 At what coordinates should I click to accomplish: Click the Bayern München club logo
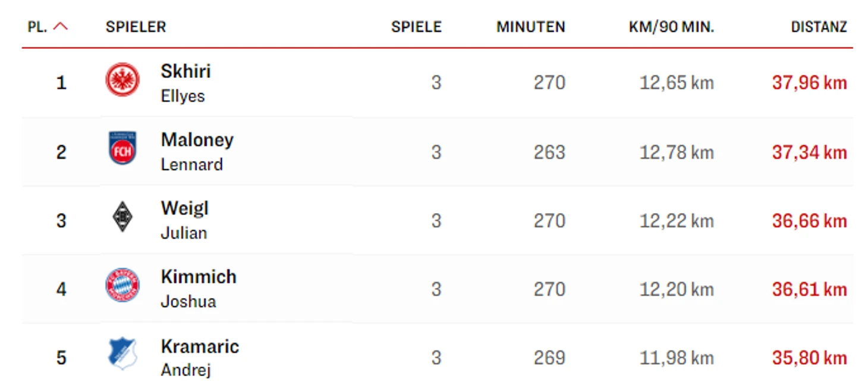pyautogui.click(x=122, y=286)
